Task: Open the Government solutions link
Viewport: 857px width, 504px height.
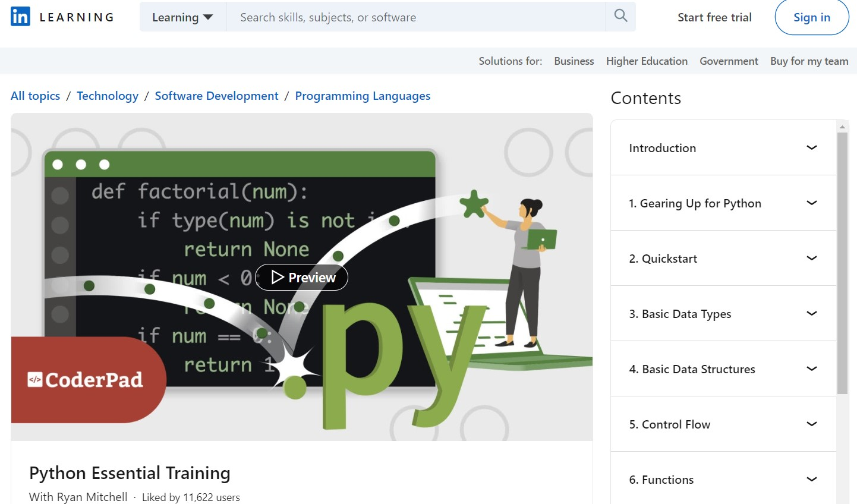Action: click(729, 61)
